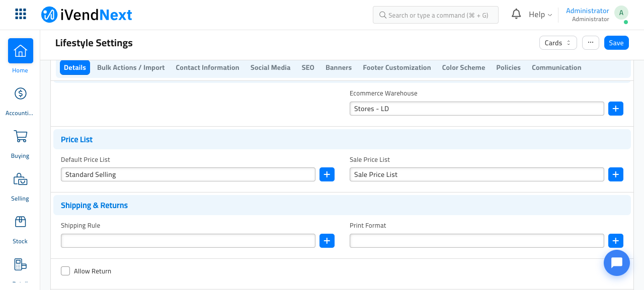Add new Print Format with plus button
Image resolution: width=644 pixels, height=290 pixels.
(x=616, y=241)
